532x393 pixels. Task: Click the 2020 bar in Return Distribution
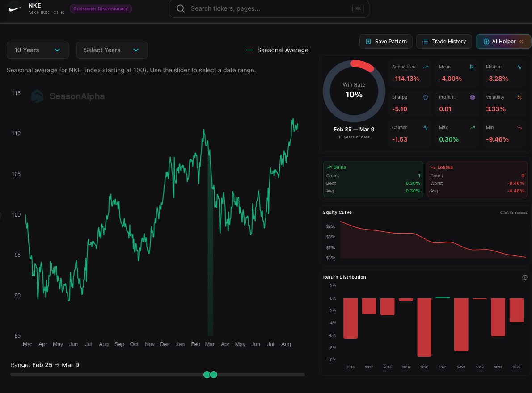[424, 327]
